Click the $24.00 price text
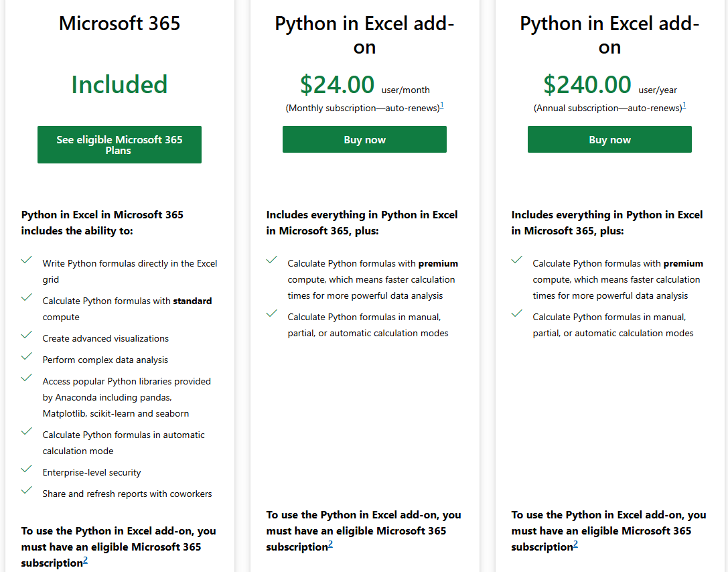Screen dimensions: 728x572 click(x=337, y=84)
